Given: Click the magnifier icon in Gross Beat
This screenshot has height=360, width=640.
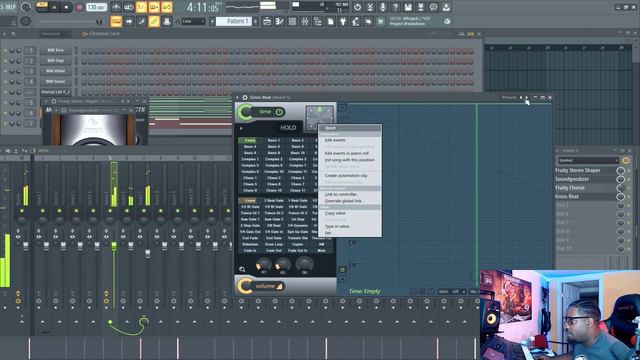Looking at the screenshot, I should pyautogui.click(x=242, y=269).
